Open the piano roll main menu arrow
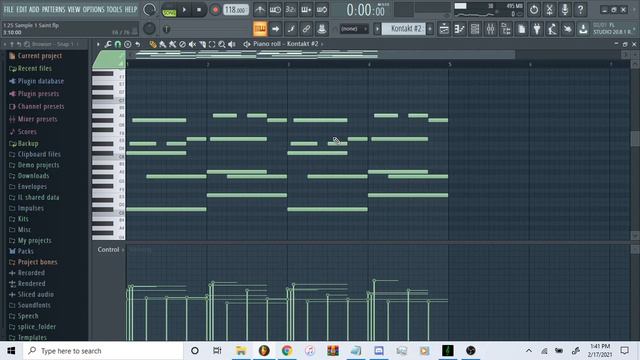 coord(98,44)
